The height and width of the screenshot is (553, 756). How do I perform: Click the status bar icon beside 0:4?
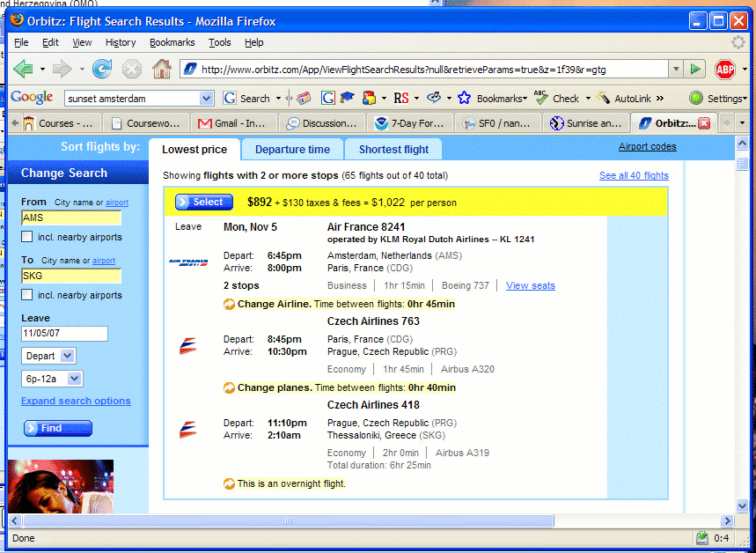tap(702, 537)
